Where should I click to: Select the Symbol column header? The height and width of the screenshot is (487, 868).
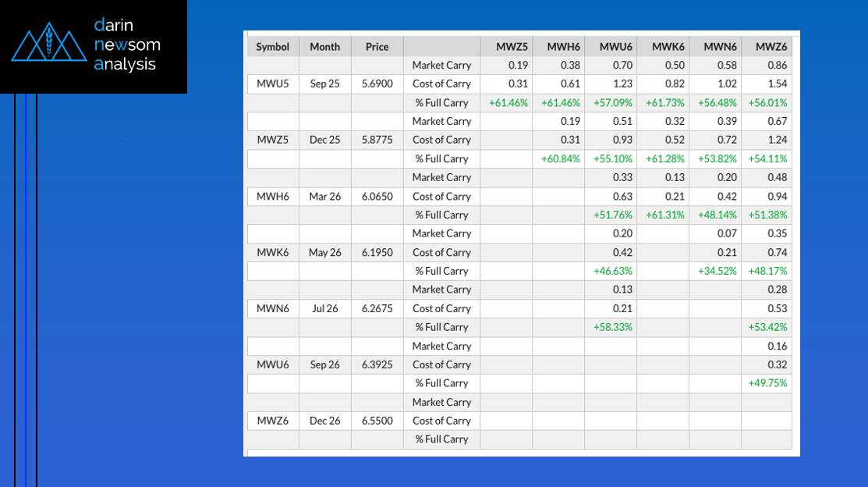[x=272, y=47]
